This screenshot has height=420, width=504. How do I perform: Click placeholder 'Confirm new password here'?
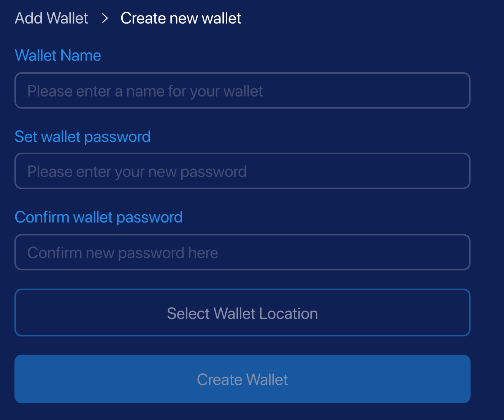123,253
